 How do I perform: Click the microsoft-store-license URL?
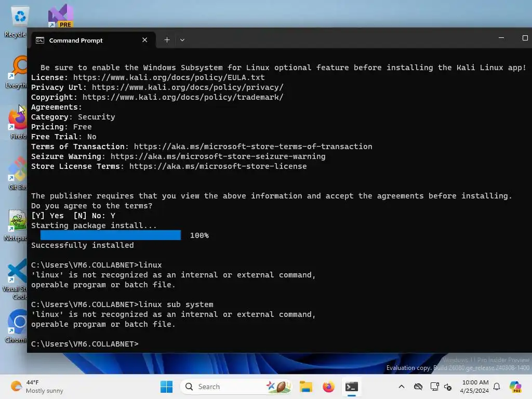218,166
